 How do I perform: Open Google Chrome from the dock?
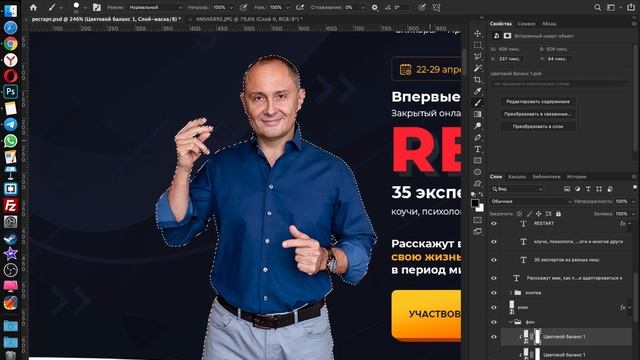11,44
